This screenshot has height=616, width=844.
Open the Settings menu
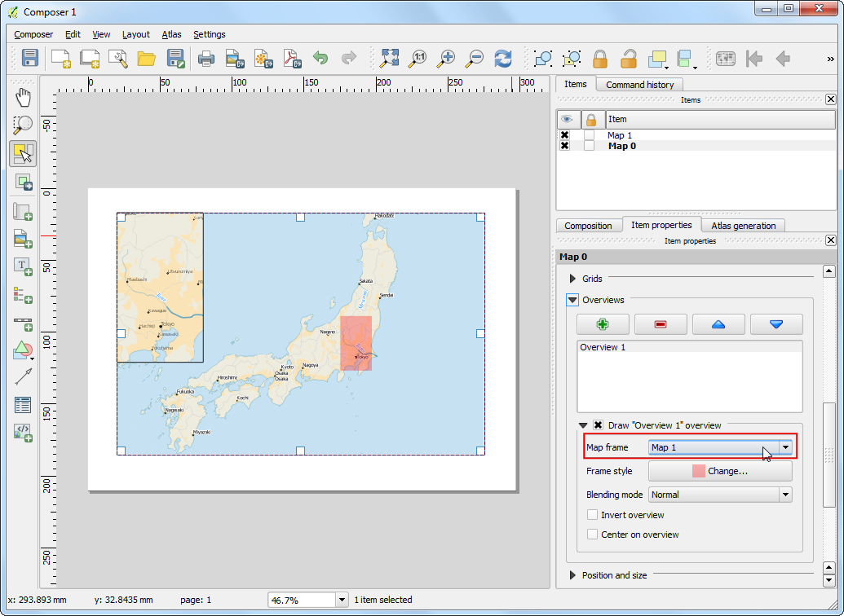(210, 34)
